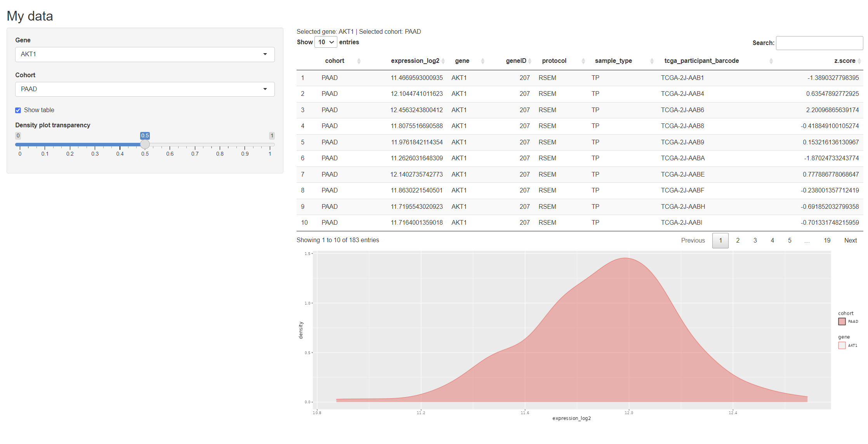Go to page 2 of table results
This screenshot has height=444, width=868.
[738, 240]
